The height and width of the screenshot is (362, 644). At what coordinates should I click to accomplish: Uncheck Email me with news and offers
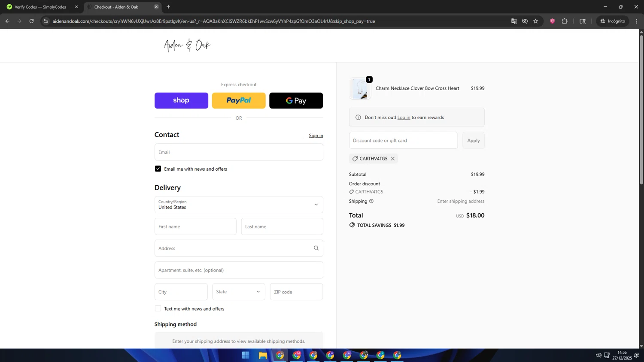tap(158, 169)
